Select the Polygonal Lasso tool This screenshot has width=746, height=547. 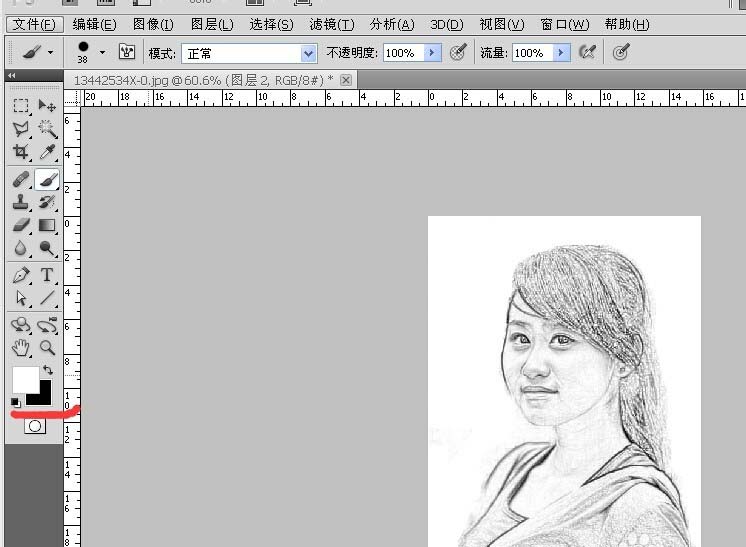click(x=20, y=128)
